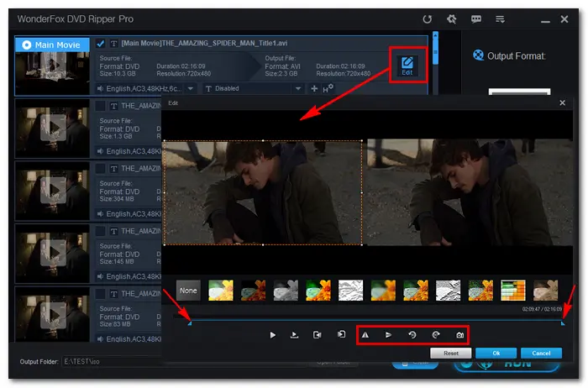Click the Edit icon for the main movie
The width and height of the screenshot is (588, 388).
pyautogui.click(x=407, y=66)
